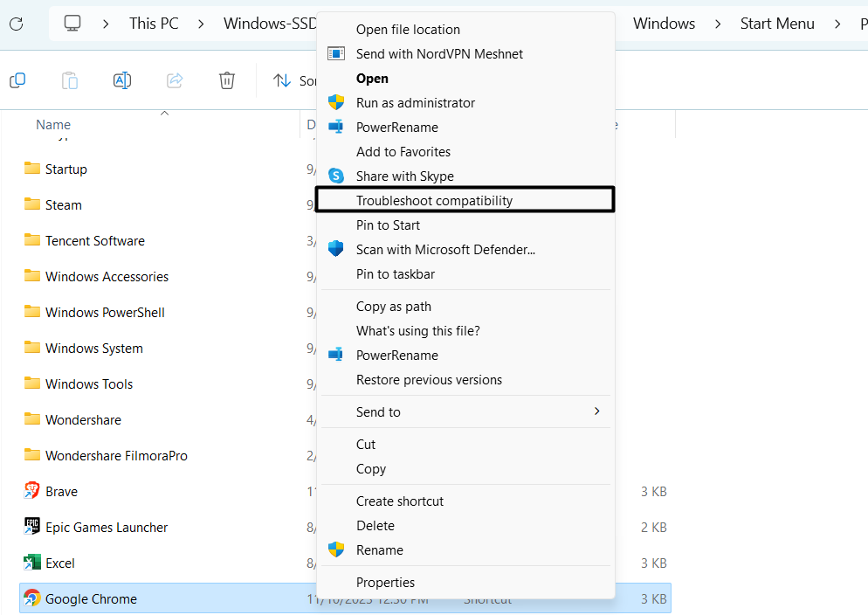Select Run as administrator menu entry

pos(415,102)
